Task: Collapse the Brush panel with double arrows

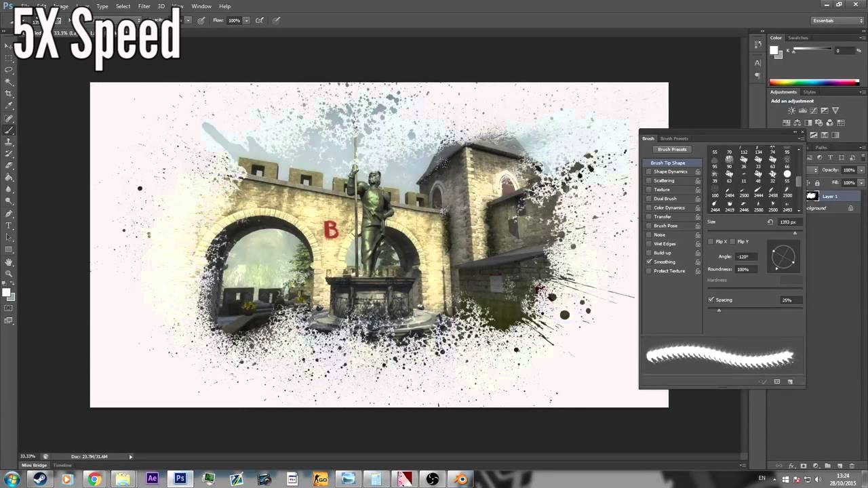Action: 795,131
